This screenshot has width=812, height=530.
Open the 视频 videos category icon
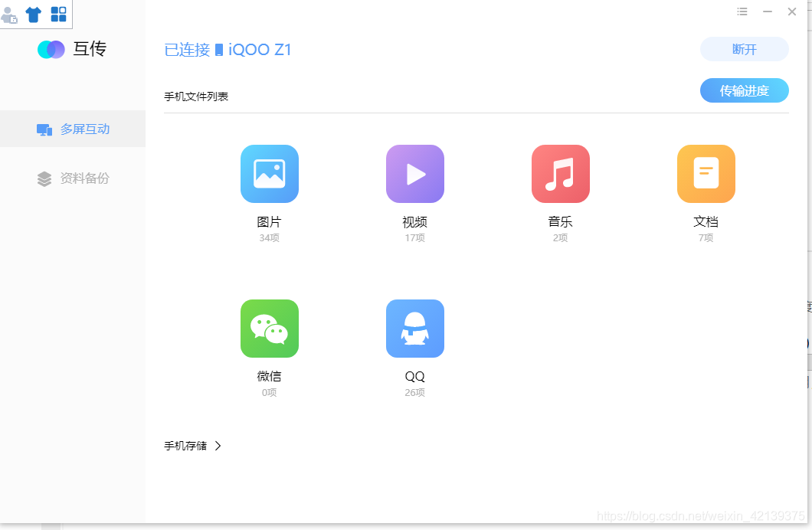tap(414, 174)
